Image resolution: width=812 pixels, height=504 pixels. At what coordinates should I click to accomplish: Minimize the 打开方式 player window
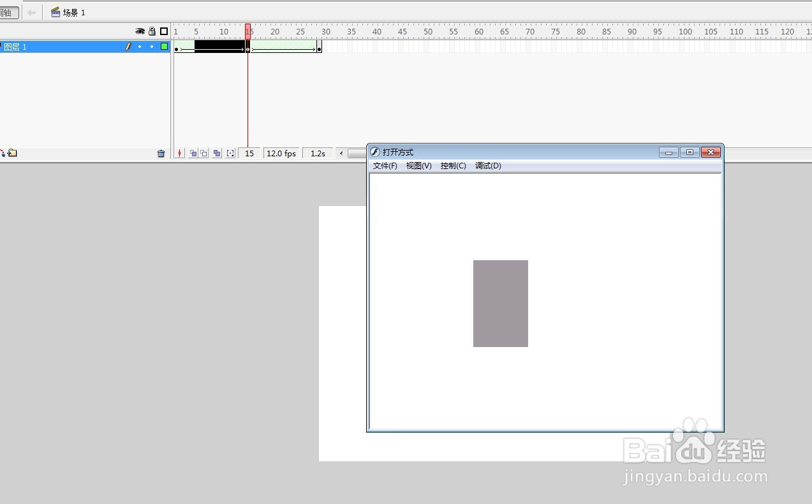tap(668, 152)
